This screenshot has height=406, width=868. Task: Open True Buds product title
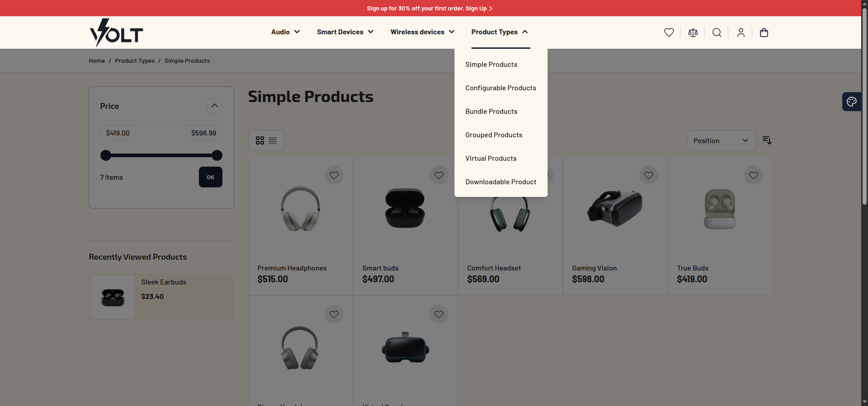tap(693, 268)
